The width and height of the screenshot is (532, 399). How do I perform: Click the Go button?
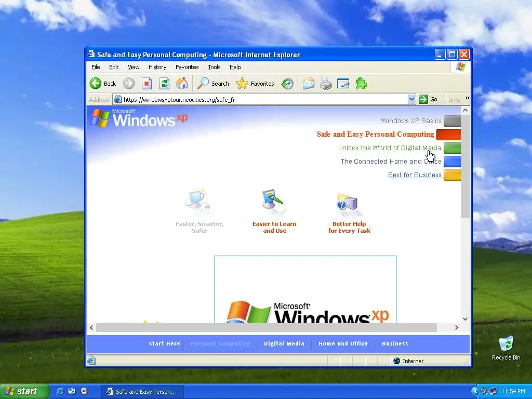(x=428, y=99)
